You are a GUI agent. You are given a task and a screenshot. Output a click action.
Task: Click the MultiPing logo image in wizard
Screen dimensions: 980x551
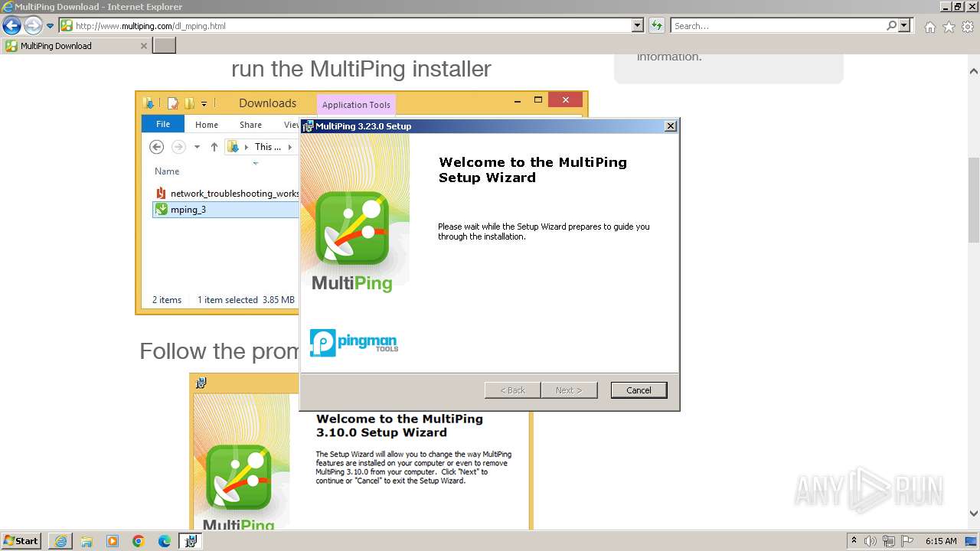point(352,241)
